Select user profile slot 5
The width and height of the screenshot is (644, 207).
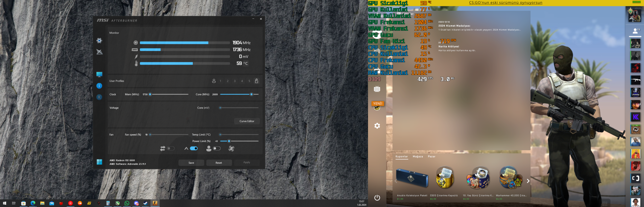(x=249, y=81)
